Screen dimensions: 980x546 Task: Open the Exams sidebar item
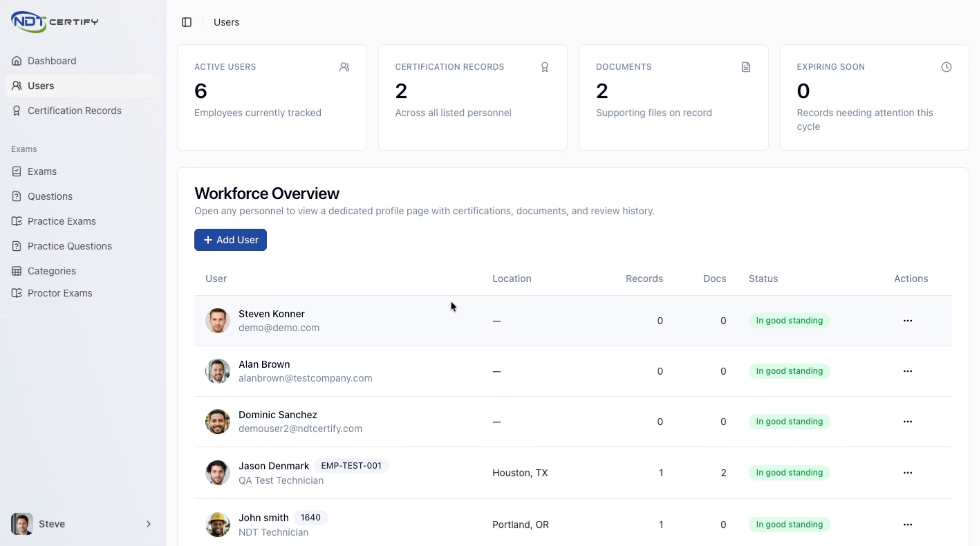(83, 172)
